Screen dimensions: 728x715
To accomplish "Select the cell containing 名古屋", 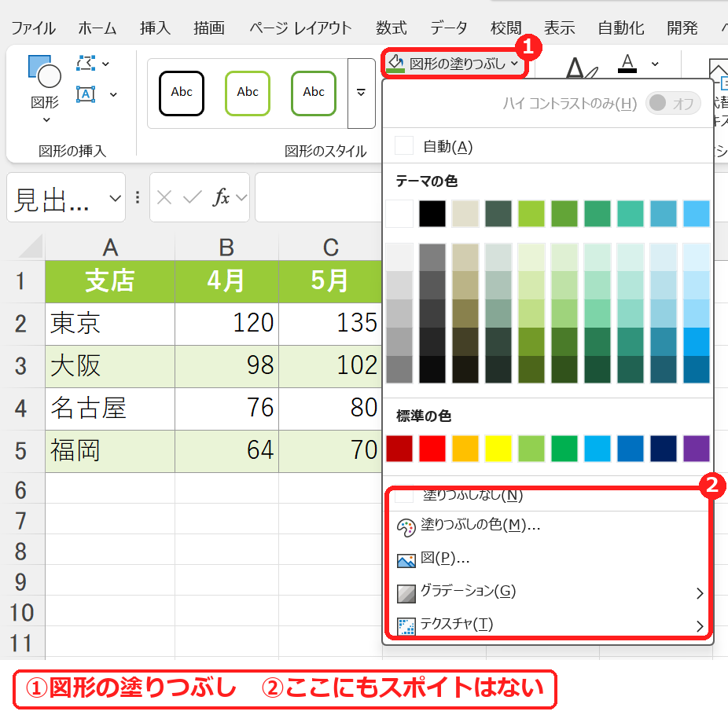I will click(110, 409).
